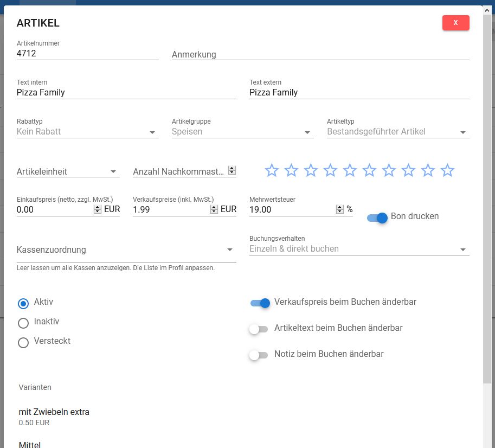The width and height of the screenshot is (495, 448).
Task: Click the Einkaufspreis spinner arrows
Action: point(98,209)
